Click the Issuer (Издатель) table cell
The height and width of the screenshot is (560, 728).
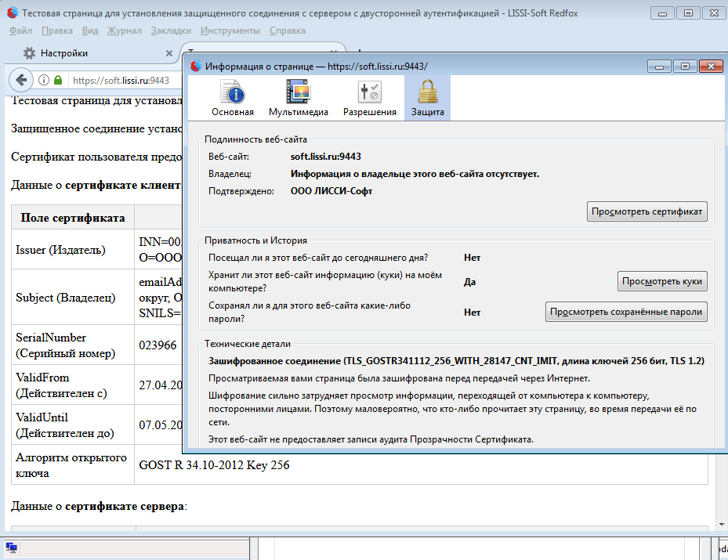73,250
